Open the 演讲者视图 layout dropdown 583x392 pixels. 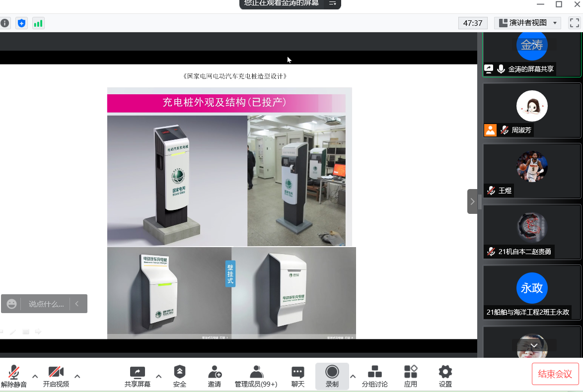click(527, 23)
